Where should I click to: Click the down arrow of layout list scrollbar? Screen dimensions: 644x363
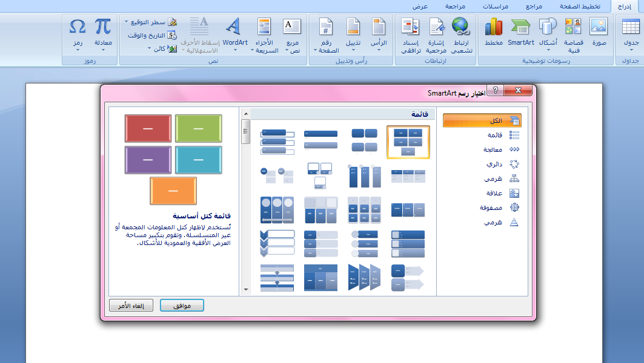point(245,290)
